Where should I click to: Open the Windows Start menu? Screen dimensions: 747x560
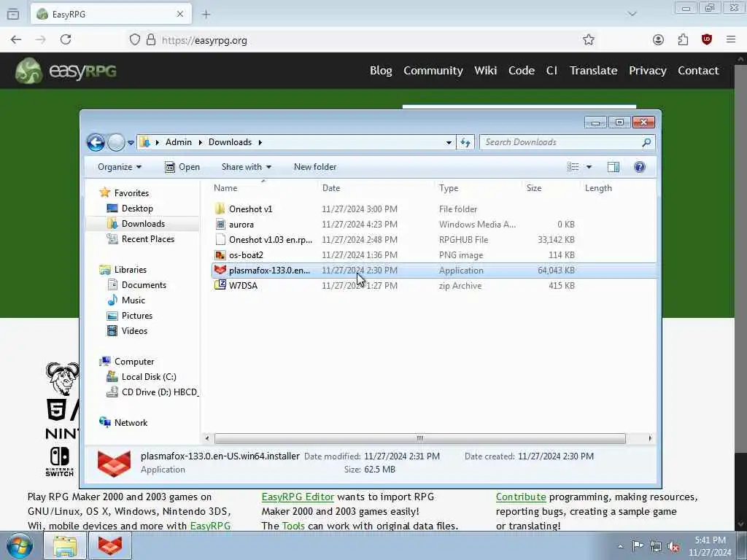coord(19,545)
